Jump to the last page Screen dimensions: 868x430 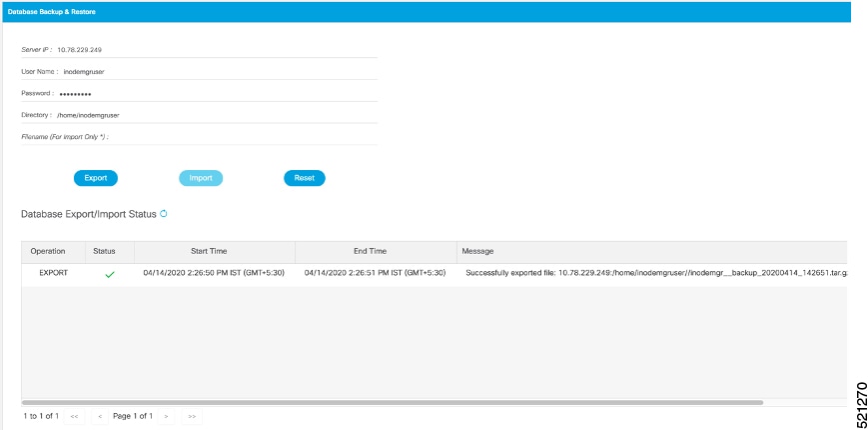[x=192, y=416]
